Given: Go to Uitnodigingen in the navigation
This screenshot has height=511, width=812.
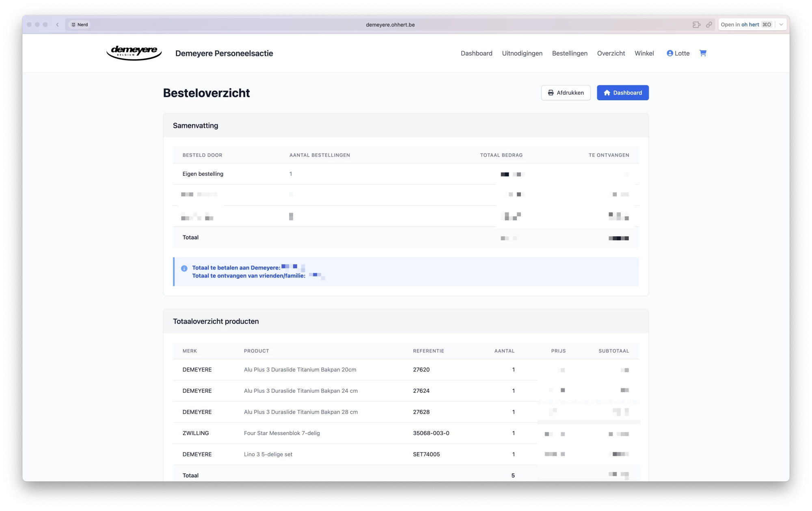Looking at the screenshot, I should 522,53.
